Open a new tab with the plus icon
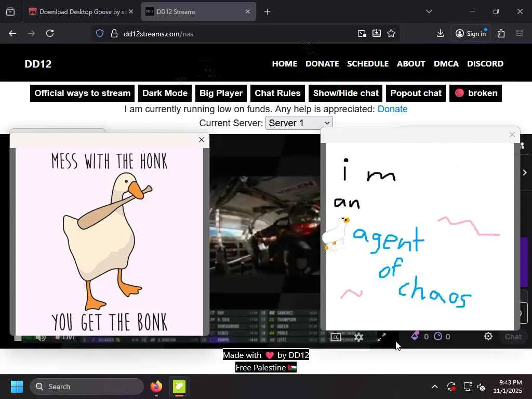Screen dimensions: 532x399 point(268,12)
